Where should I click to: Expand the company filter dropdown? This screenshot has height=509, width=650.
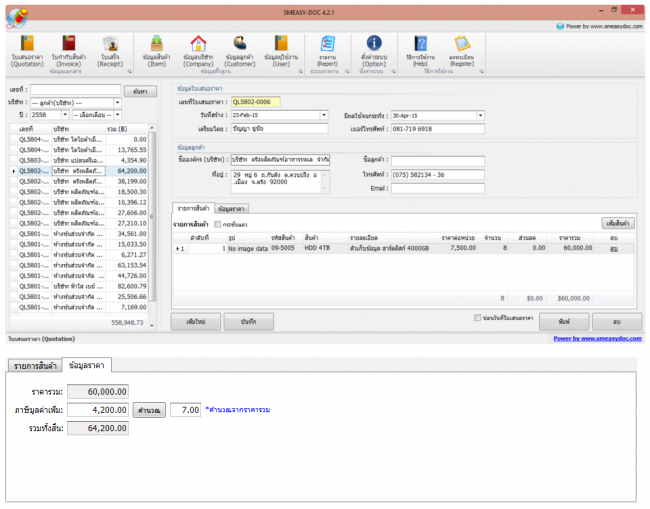(118, 103)
